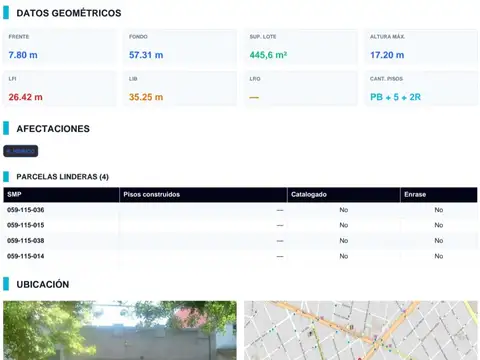Click the Catalogado column header
This screenshot has height=360, width=480.
(x=344, y=195)
